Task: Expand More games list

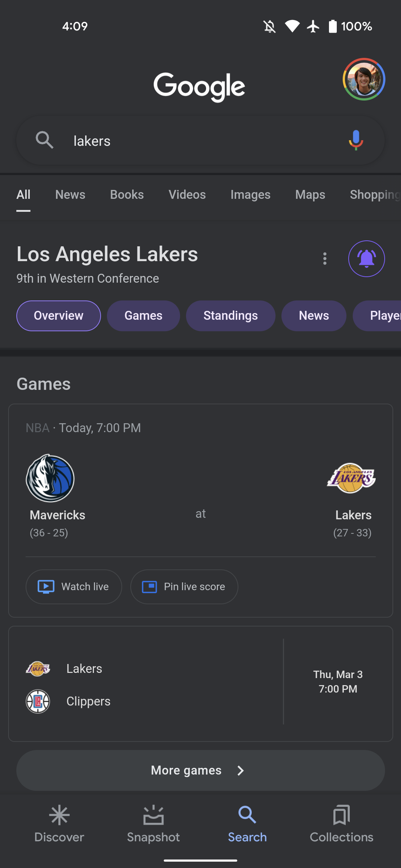Action: pos(200,770)
